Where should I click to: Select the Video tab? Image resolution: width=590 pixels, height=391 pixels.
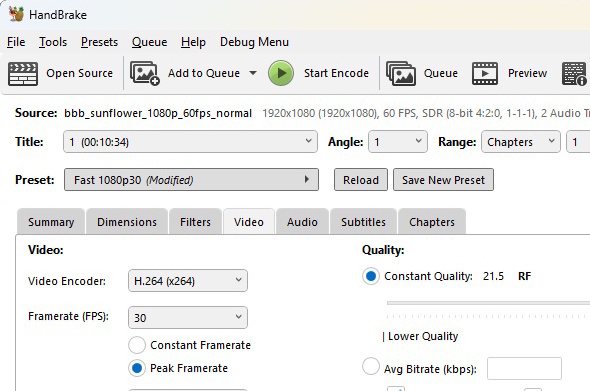249,222
